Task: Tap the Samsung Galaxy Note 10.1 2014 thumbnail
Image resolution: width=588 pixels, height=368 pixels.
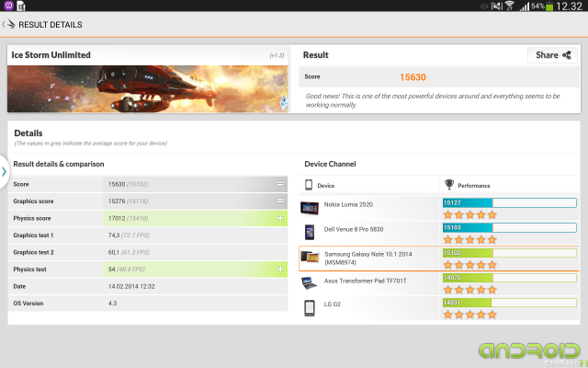Action: click(x=310, y=258)
